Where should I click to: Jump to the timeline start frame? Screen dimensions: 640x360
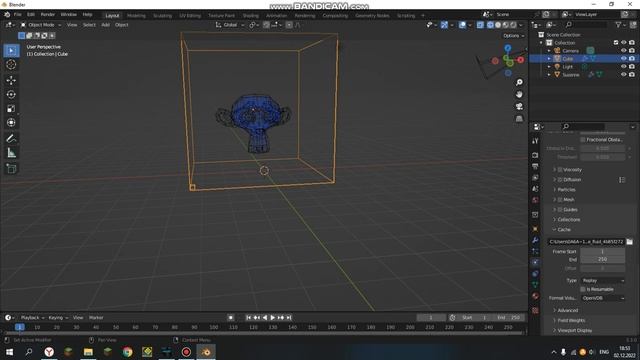click(x=249, y=318)
